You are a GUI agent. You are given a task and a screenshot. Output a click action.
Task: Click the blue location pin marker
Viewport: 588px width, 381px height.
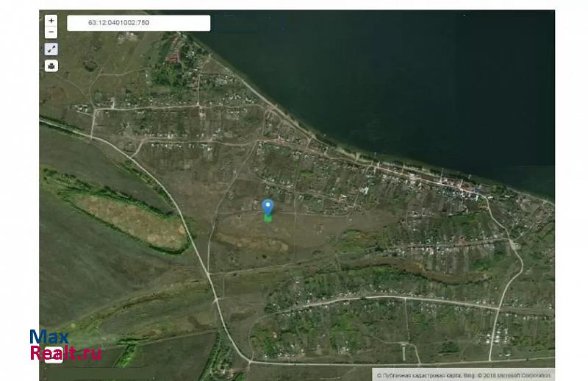click(x=268, y=206)
